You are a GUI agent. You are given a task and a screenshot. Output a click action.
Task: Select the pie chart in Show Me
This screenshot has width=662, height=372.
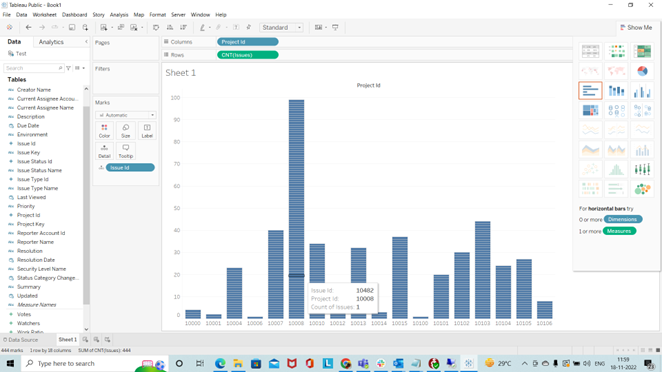tap(642, 71)
